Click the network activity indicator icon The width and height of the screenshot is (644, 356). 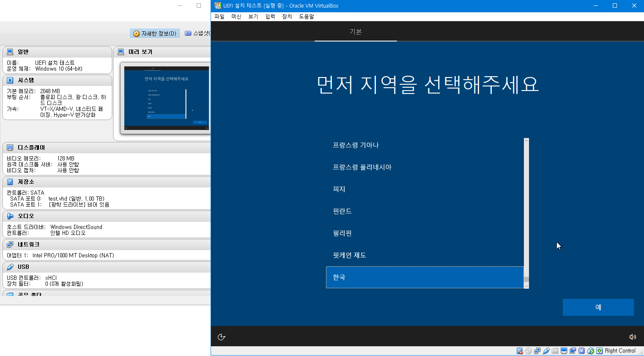pyautogui.click(x=537, y=350)
